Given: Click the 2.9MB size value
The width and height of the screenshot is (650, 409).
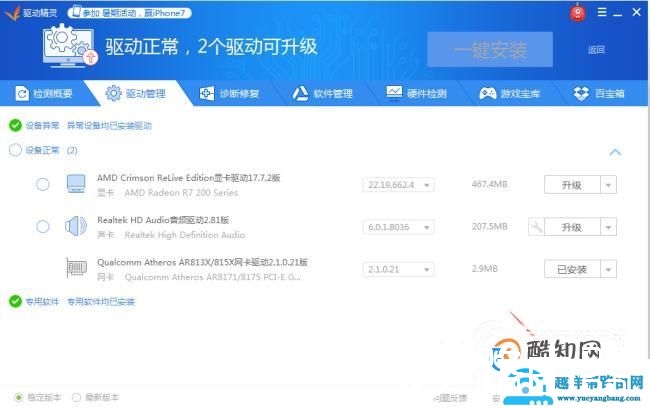Looking at the screenshot, I should [x=485, y=269].
